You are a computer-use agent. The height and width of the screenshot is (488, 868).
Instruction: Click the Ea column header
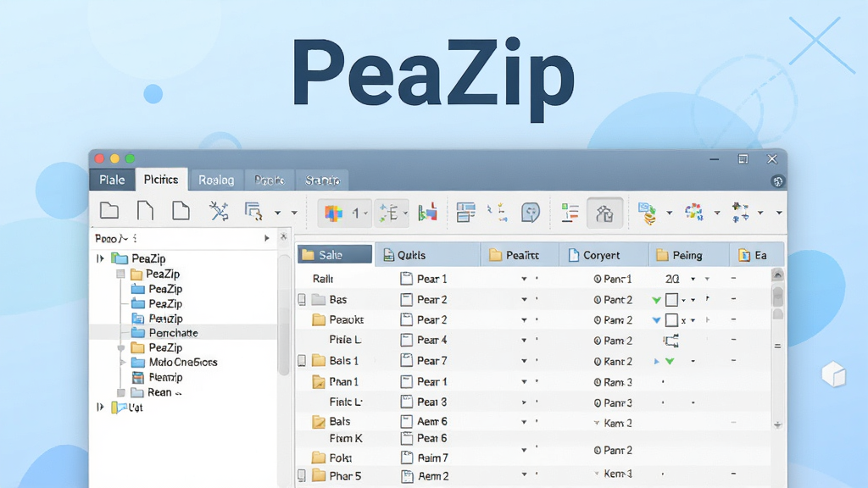tap(757, 255)
